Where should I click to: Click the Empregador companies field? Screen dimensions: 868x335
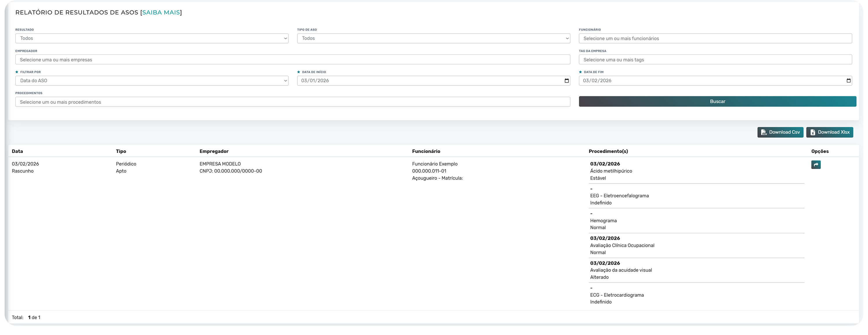click(292, 60)
